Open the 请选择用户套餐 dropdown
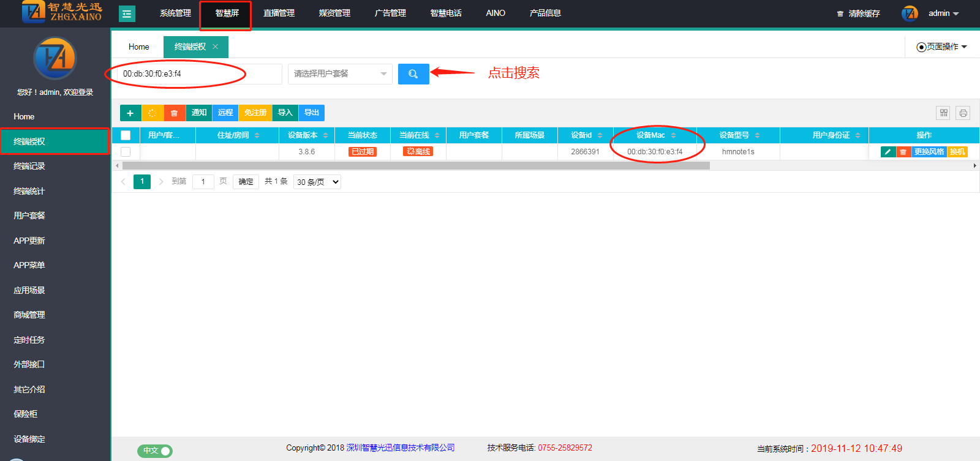The height and width of the screenshot is (461, 980). pos(340,74)
